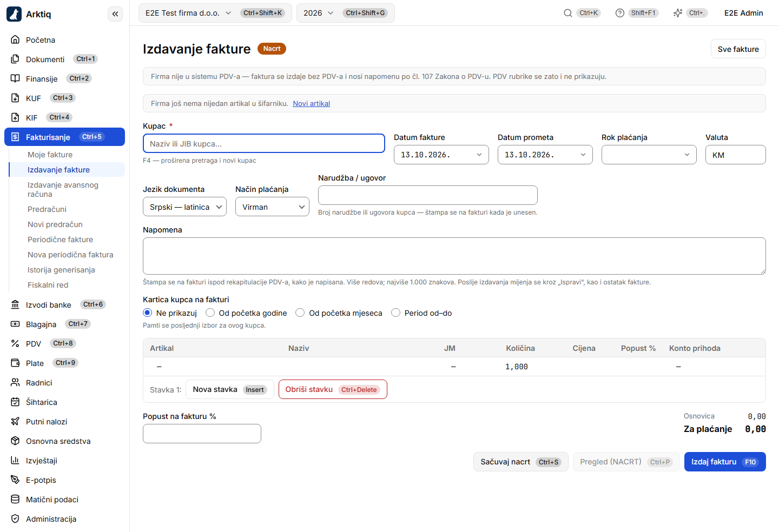This screenshot has width=779, height=532.
Task: Open the Jezik dokumenta language dropdown
Action: (184, 207)
